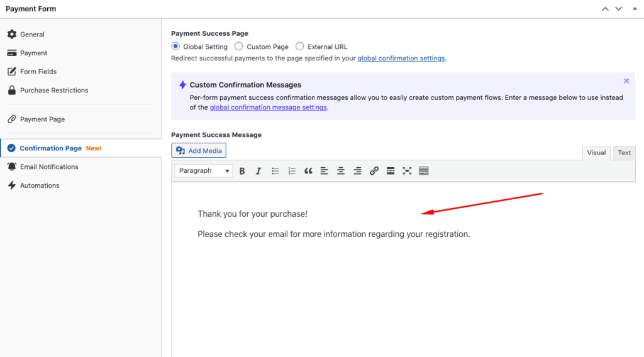Open the General tab label
The width and height of the screenshot is (644, 357).
[x=32, y=35]
